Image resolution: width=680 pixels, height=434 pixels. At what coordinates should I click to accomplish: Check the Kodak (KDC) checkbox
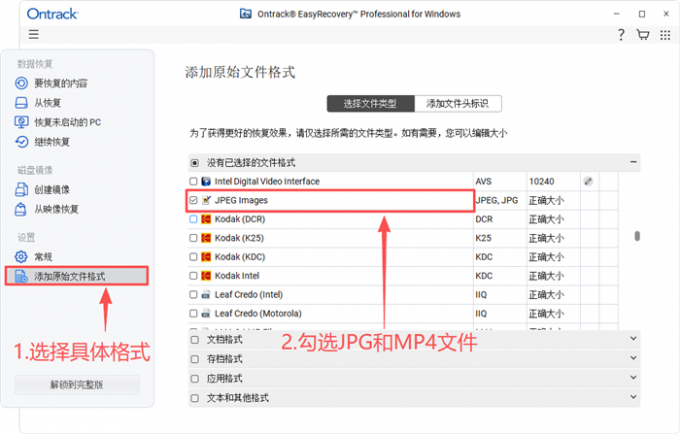(x=193, y=257)
